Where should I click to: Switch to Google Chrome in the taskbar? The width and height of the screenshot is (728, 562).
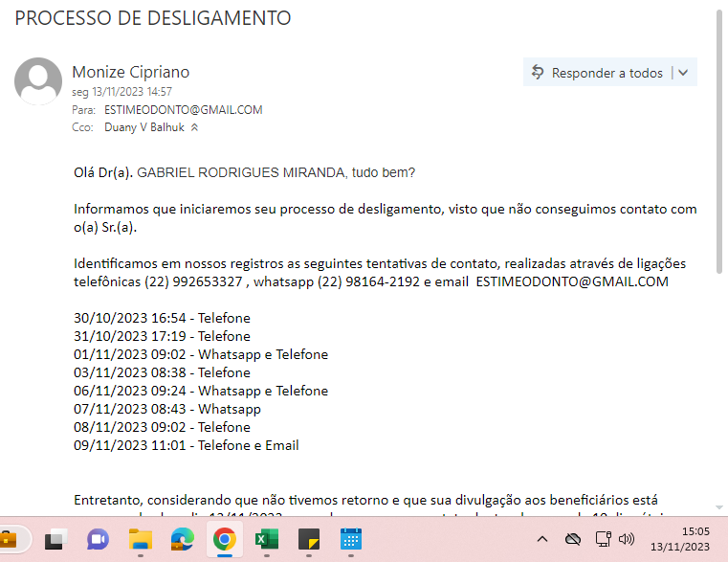pos(224,539)
